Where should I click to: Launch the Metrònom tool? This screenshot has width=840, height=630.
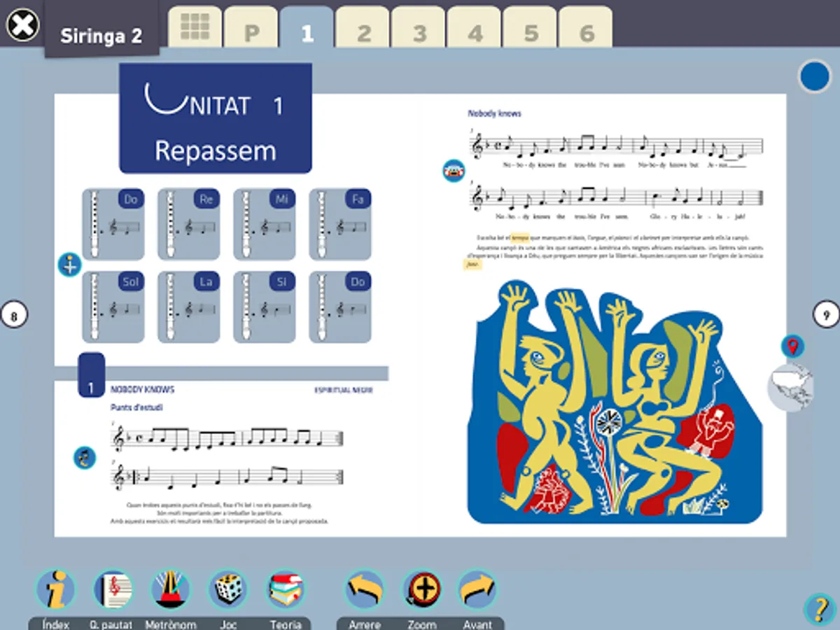171,590
